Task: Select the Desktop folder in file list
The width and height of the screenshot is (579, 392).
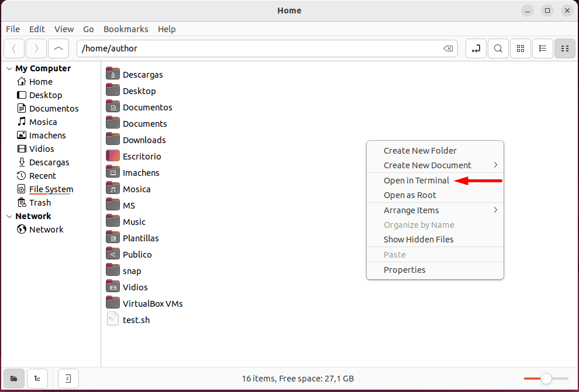Action: click(x=131, y=91)
